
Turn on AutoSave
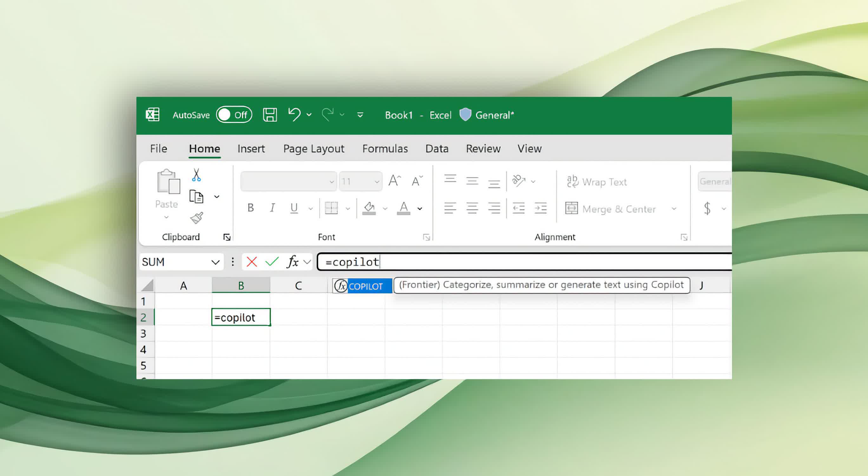pyautogui.click(x=234, y=115)
